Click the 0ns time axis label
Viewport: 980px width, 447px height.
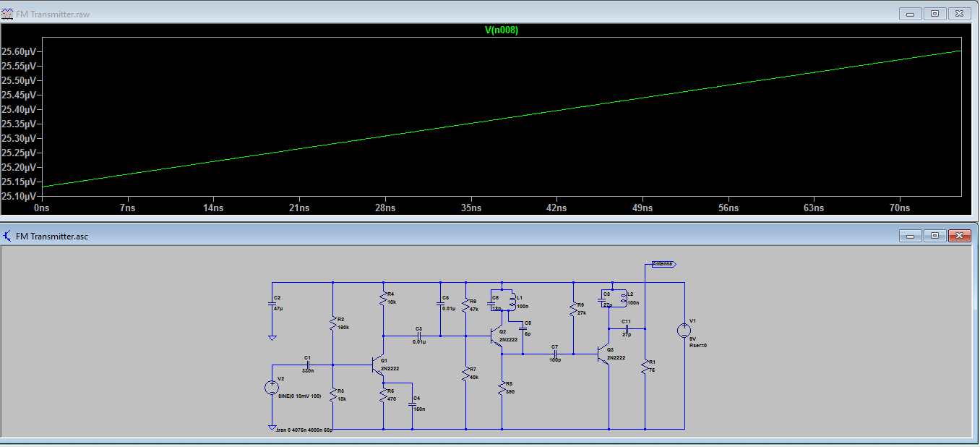pos(42,208)
